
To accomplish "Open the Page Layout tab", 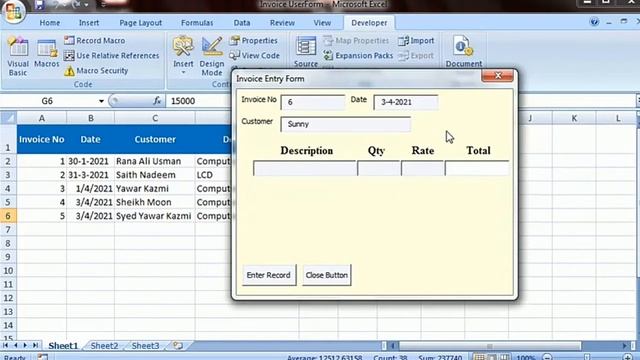I will (140, 23).
